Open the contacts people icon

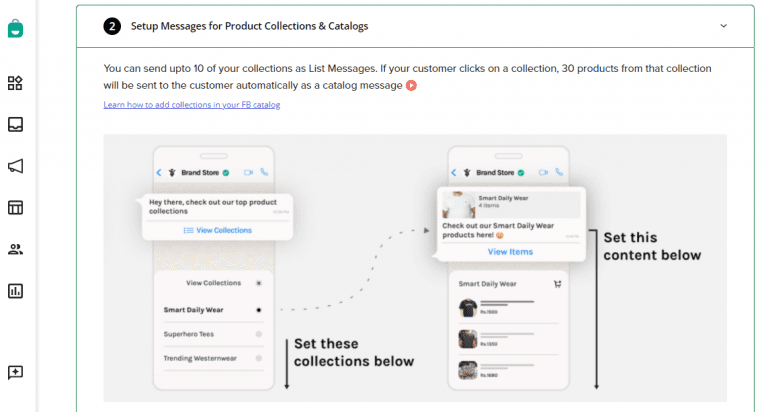[x=15, y=249]
